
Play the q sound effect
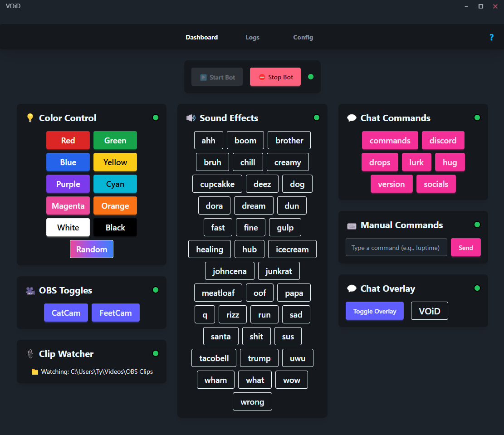[205, 314]
